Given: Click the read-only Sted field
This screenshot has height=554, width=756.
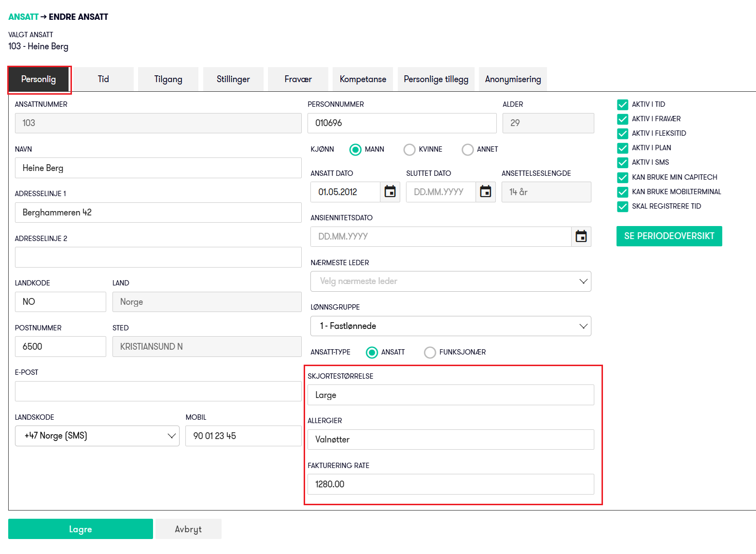Looking at the screenshot, I should click(x=207, y=347).
